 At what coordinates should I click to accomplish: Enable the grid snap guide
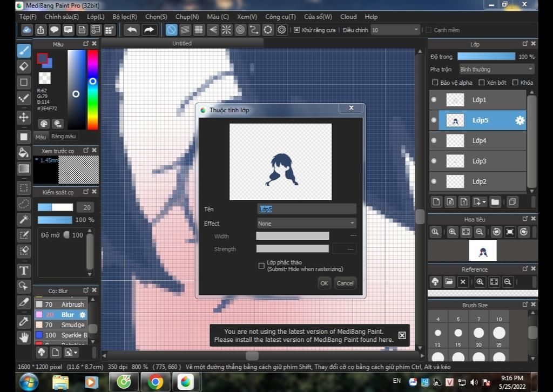[199, 30]
